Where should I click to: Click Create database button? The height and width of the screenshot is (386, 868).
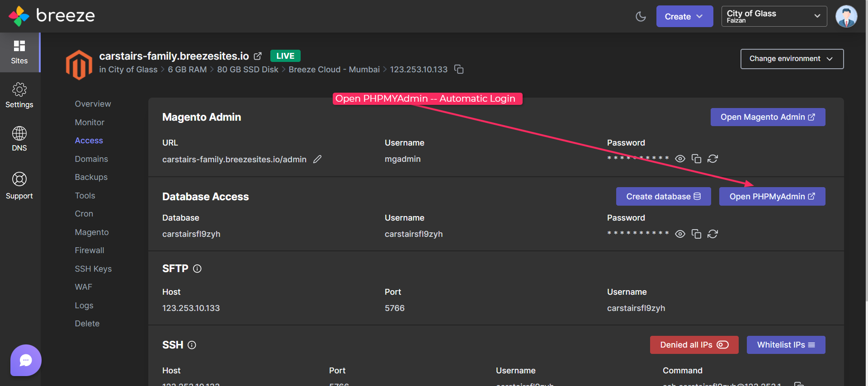point(663,197)
